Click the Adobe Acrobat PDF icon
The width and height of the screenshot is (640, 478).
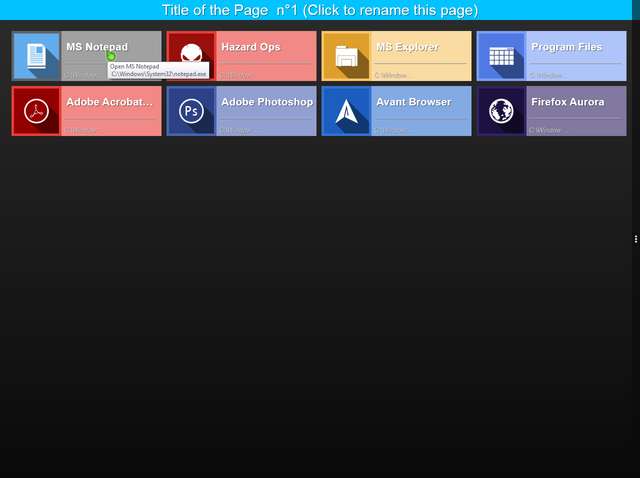click(x=36, y=111)
